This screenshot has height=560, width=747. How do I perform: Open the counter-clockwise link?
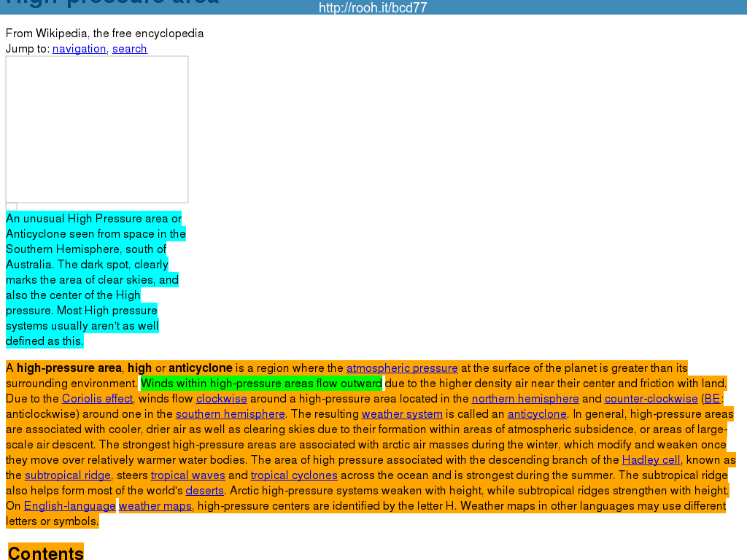[x=651, y=399]
